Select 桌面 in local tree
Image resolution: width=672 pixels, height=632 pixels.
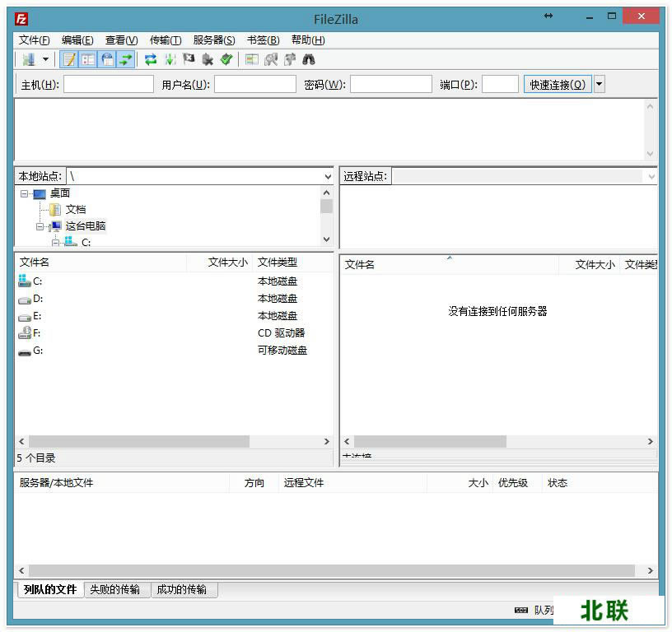tap(60, 193)
